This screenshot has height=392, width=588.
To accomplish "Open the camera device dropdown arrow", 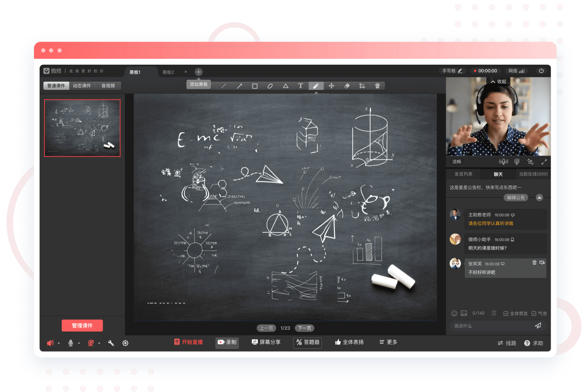I will click(x=99, y=343).
